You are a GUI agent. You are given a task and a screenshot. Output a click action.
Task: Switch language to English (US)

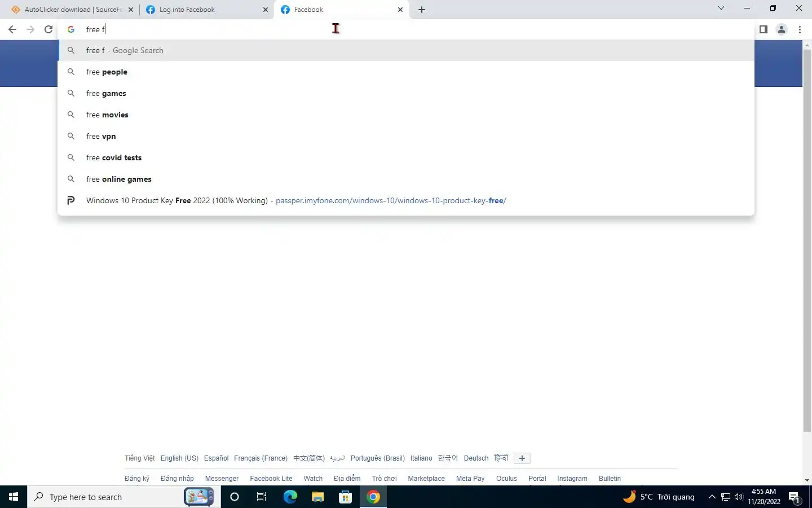(179, 458)
